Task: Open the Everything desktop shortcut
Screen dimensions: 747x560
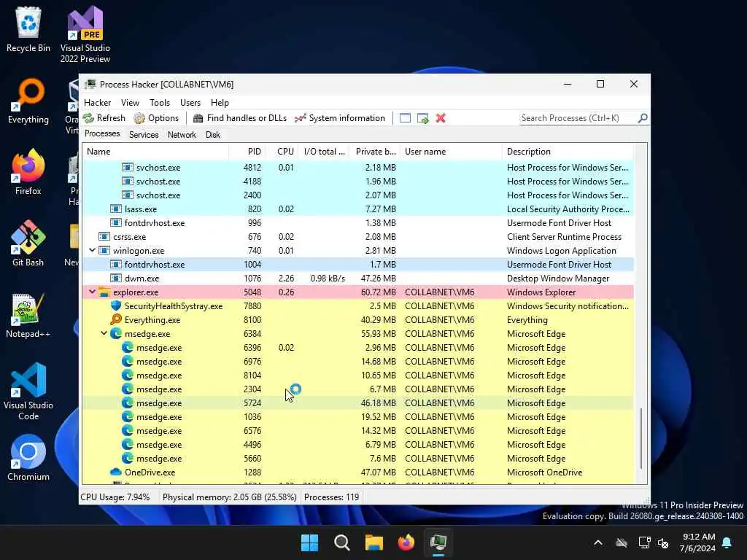Action: (28, 101)
